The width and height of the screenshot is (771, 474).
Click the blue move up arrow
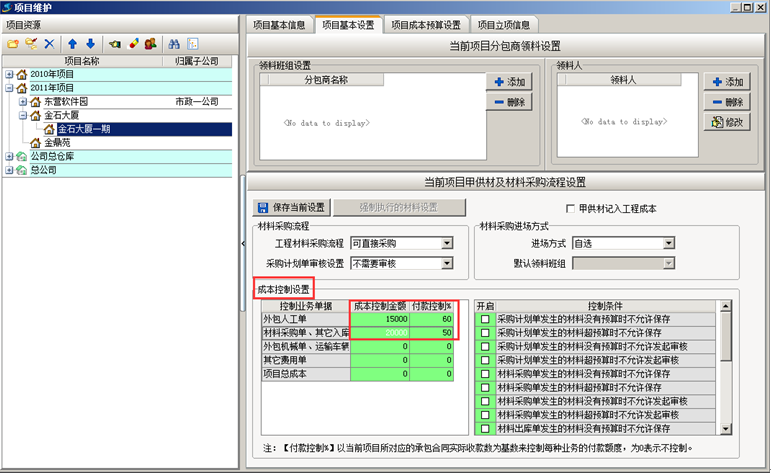72,44
